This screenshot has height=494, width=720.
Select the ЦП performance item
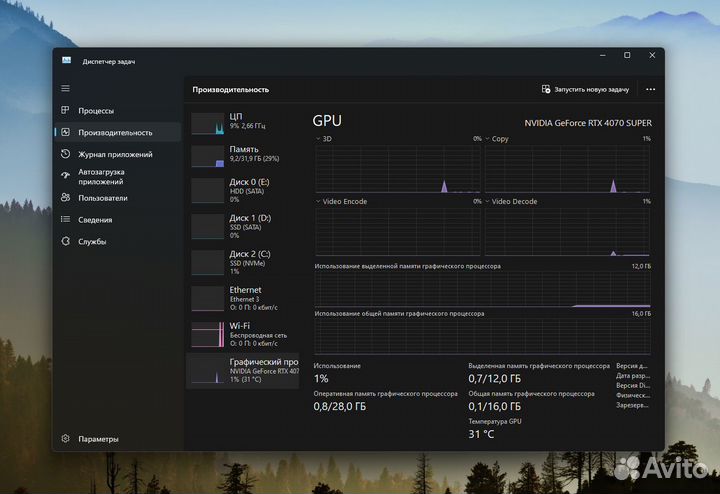point(243,122)
